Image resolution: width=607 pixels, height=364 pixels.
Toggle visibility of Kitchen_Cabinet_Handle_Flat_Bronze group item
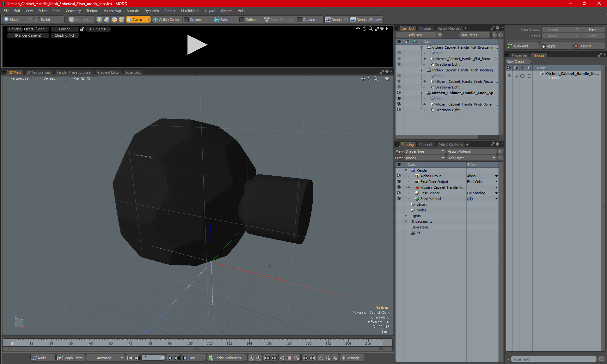399,58
